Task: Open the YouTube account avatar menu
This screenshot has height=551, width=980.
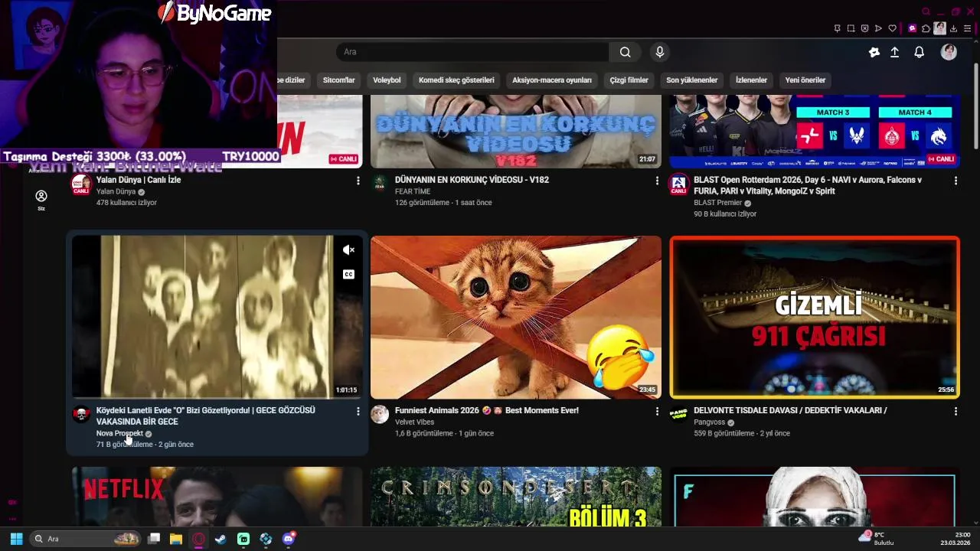Action: click(949, 52)
